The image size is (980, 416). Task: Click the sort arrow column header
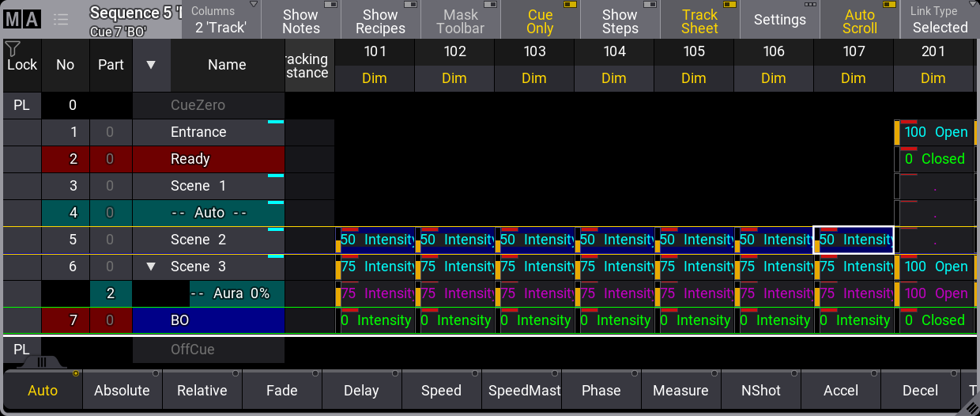(x=151, y=65)
